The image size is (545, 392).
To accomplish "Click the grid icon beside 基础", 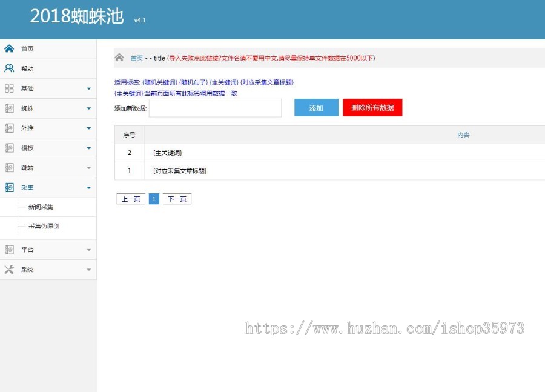I will coord(8,88).
